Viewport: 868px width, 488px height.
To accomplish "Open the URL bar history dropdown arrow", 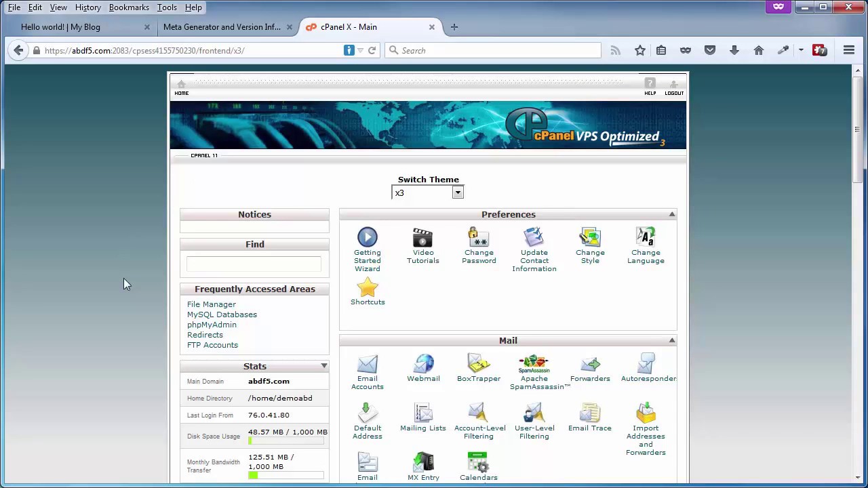I will (361, 50).
